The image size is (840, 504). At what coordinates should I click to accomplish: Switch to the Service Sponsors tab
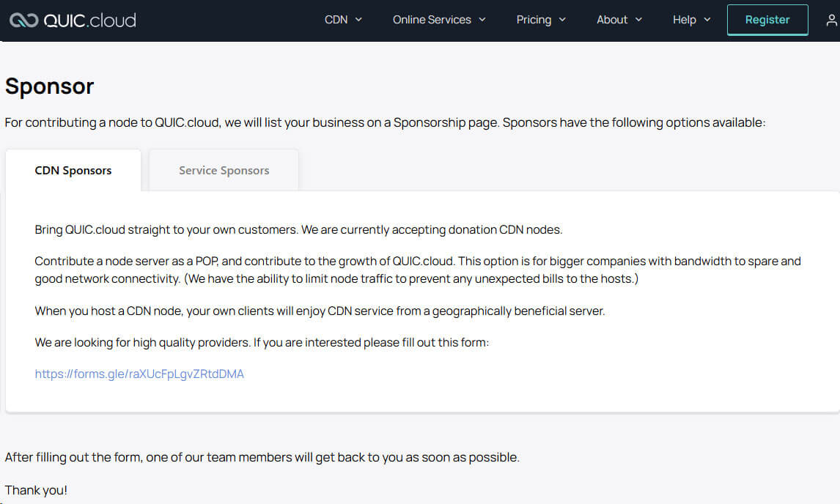click(224, 171)
